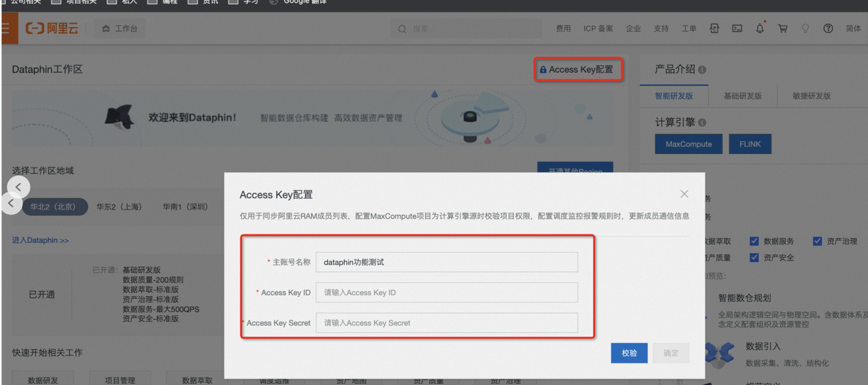868x385 pixels.
Task: Click the 智能数仓规划 heading
Action: point(744,298)
